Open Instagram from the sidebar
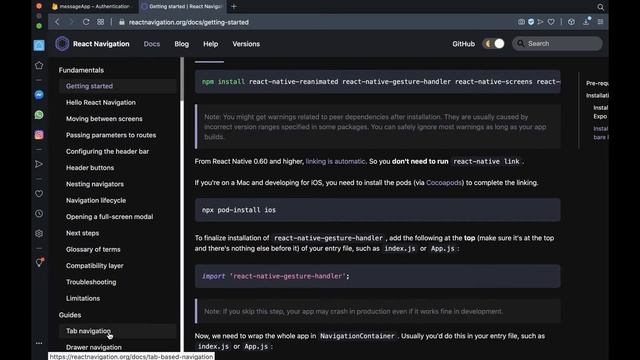640x360 pixels. [39, 135]
